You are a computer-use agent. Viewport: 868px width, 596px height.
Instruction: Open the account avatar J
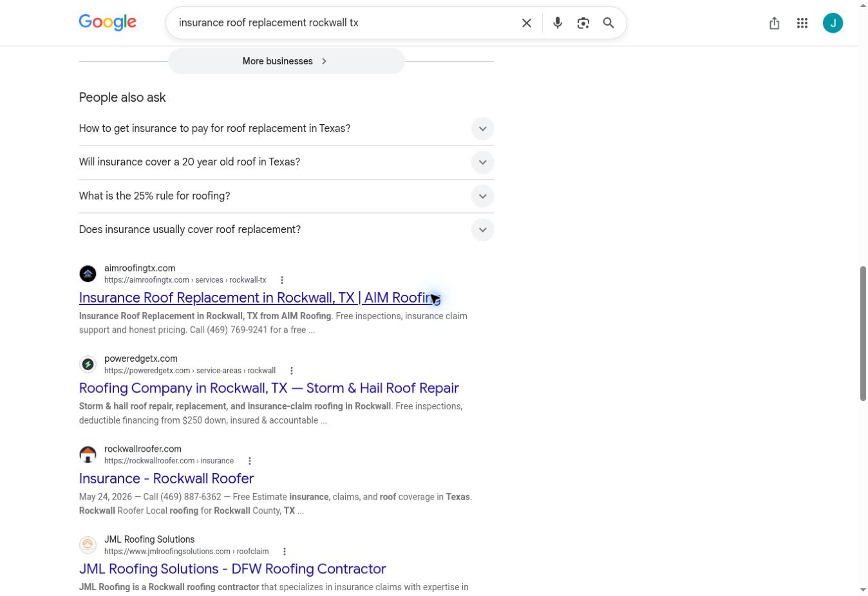pyautogui.click(x=833, y=23)
